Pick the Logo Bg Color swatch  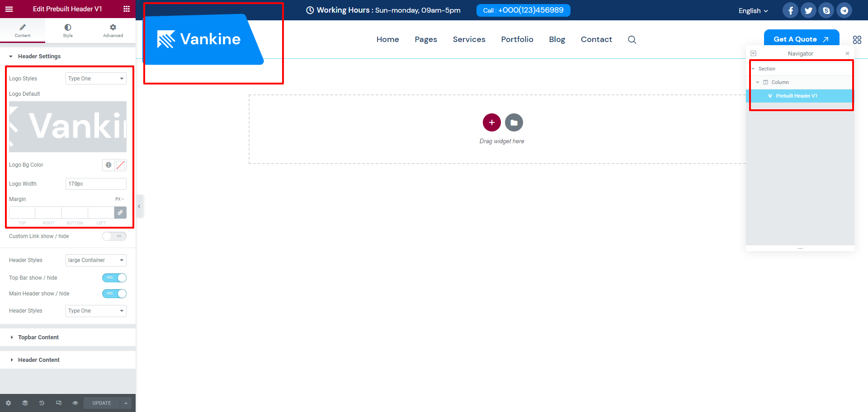point(121,165)
